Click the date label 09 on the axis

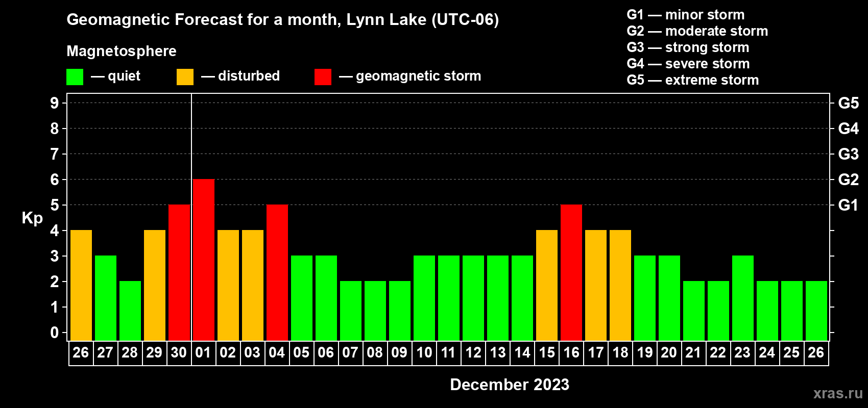pyautogui.click(x=399, y=352)
